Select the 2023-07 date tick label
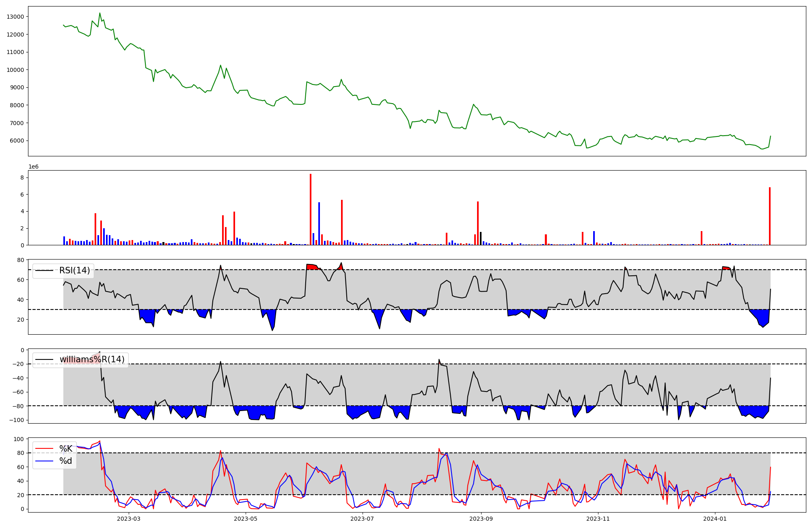Viewport: 812px width, 528px height. (362, 519)
